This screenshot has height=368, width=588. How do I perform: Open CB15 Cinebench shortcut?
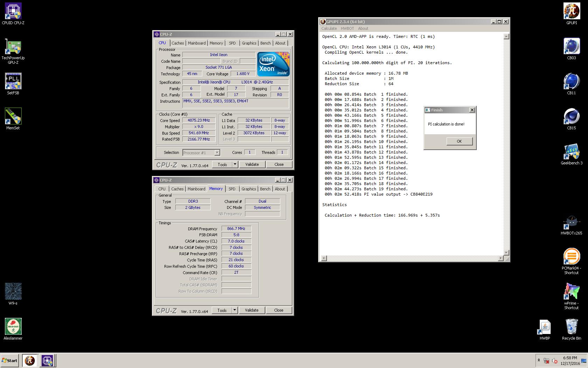[x=572, y=119]
